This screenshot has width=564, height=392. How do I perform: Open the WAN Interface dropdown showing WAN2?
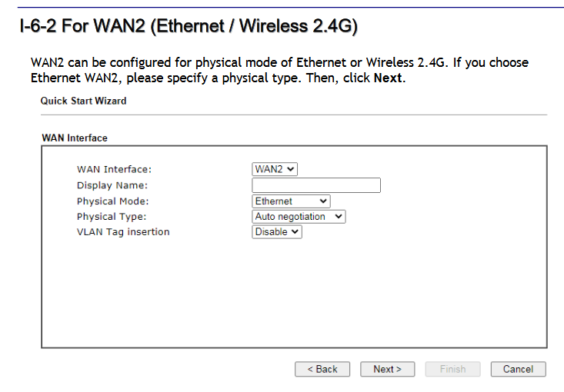click(x=275, y=169)
